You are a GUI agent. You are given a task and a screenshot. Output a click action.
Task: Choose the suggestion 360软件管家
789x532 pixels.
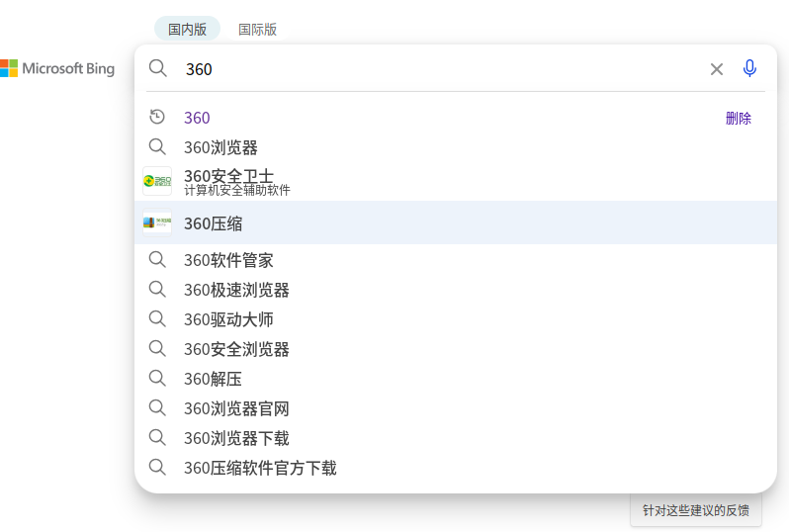pyautogui.click(x=456, y=260)
